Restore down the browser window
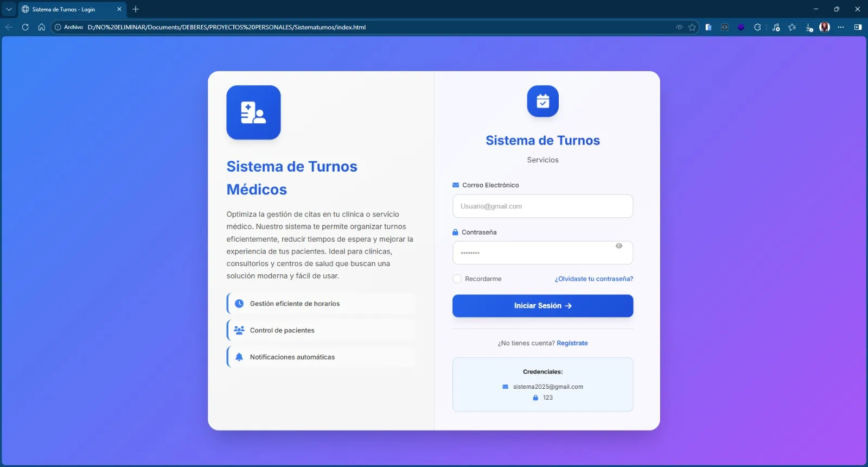 coord(837,9)
